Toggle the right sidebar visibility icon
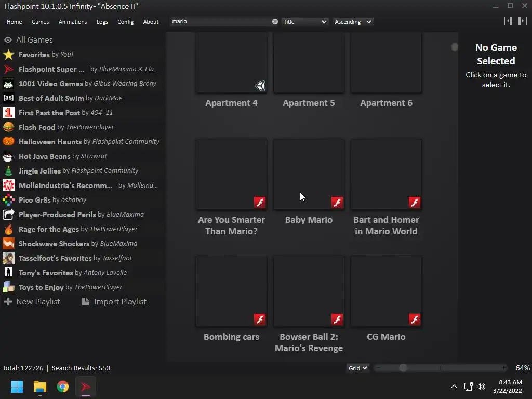532x399 pixels. [x=523, y=21]
